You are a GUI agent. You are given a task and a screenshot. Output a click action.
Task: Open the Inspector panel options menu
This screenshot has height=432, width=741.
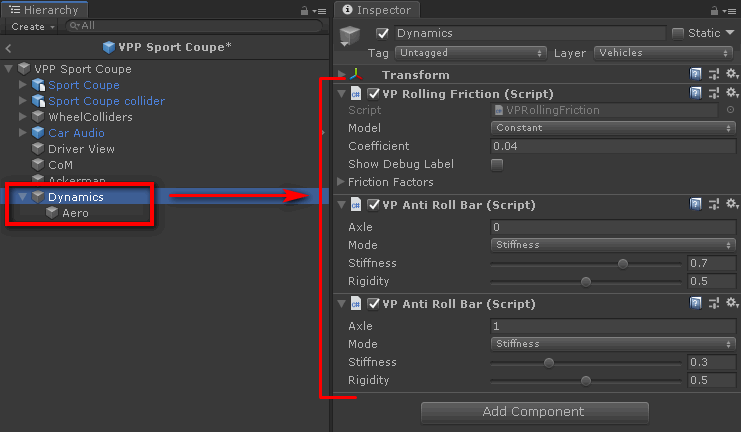coord(729,11)
